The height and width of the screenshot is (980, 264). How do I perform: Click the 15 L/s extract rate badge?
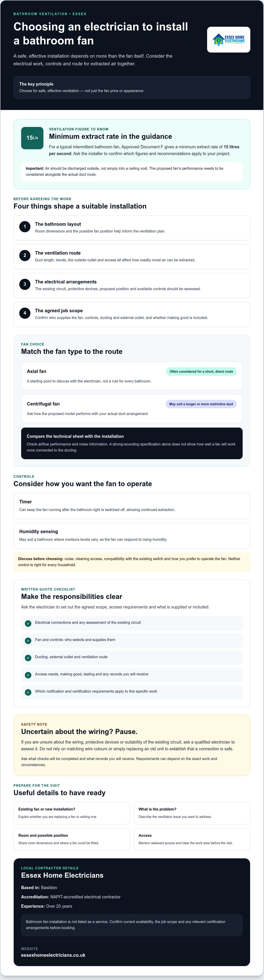(x=32, y=138)
